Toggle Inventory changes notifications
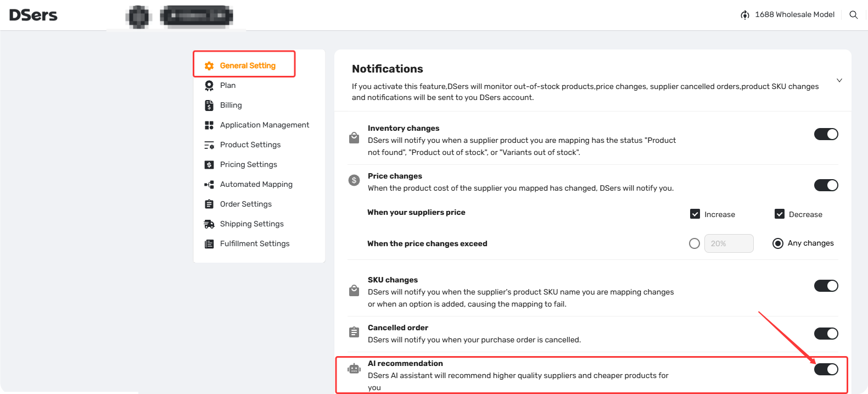This screenshot has height=394, width=868. (826, 134)
